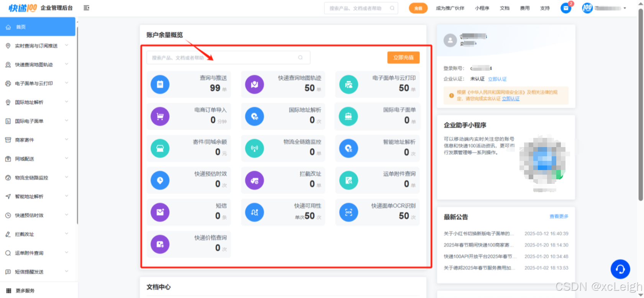Expand the 快递查询地图轨迹 sidebar menu
Image resolution: width=644 pixels, height=298 pixels.
click(x=38, y=64)
